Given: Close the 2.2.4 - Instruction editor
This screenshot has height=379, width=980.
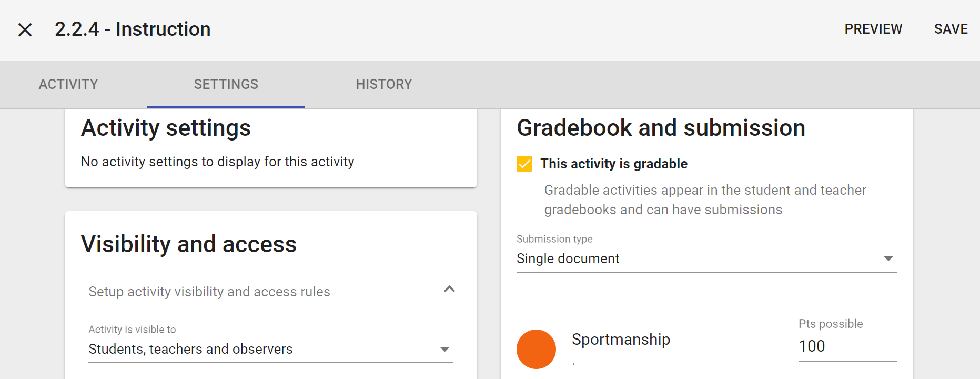Looking at the screenshot, I should pos(25,29).
